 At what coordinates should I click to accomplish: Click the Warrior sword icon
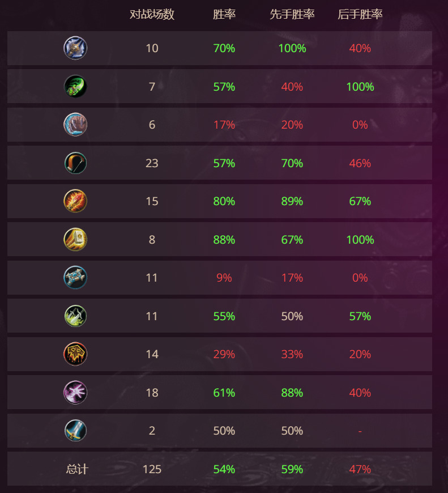point(75,431)
